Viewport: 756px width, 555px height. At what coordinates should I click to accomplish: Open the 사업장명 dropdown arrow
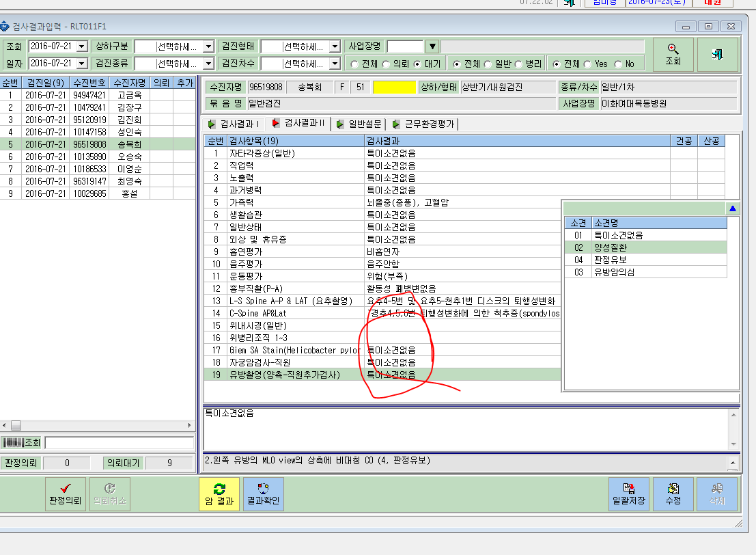(x=432, y=46)
